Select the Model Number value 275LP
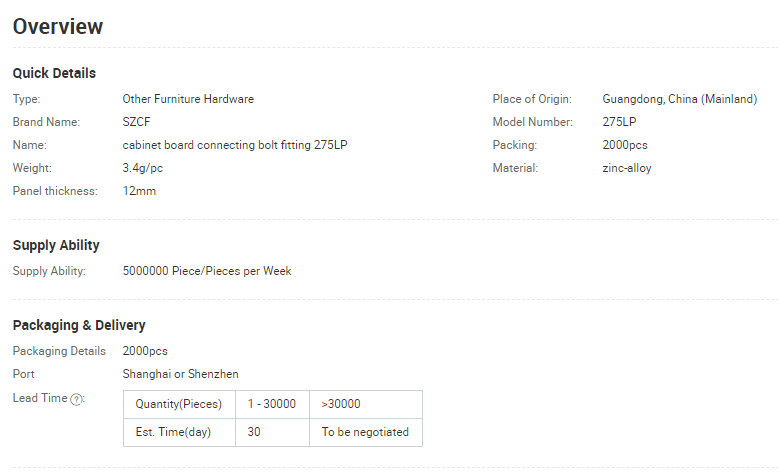The image size is (778, 475). [619, 122]
